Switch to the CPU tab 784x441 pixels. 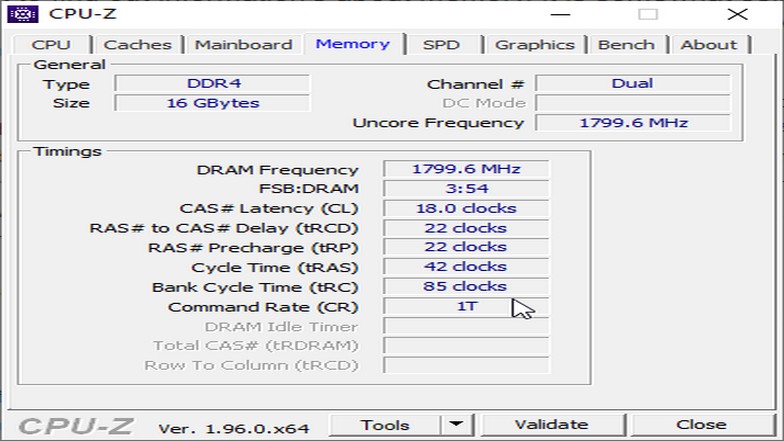point(51,44)
